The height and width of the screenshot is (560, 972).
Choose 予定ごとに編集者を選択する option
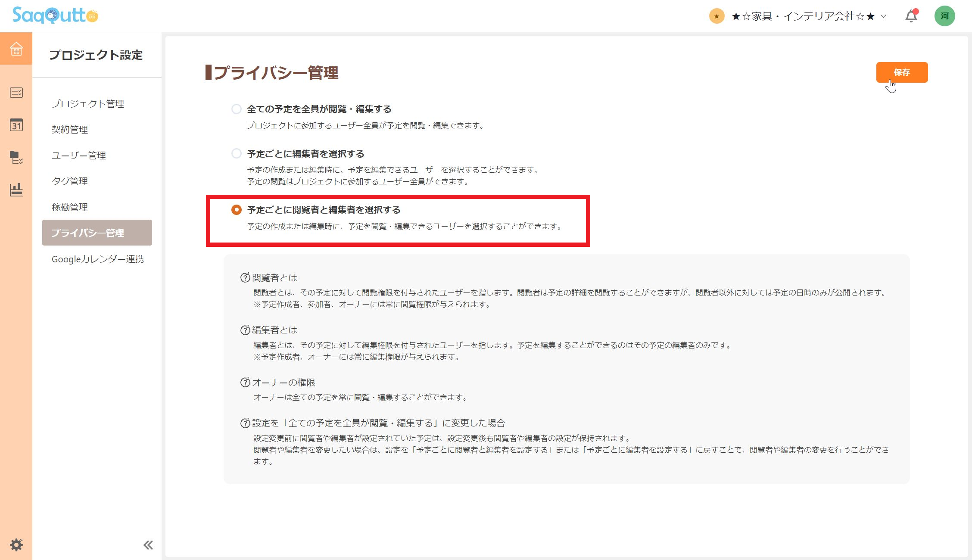pos(236,153)
